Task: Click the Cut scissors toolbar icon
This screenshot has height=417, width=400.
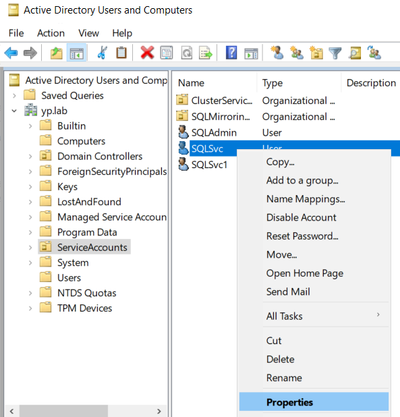Action: pos(102,53)
